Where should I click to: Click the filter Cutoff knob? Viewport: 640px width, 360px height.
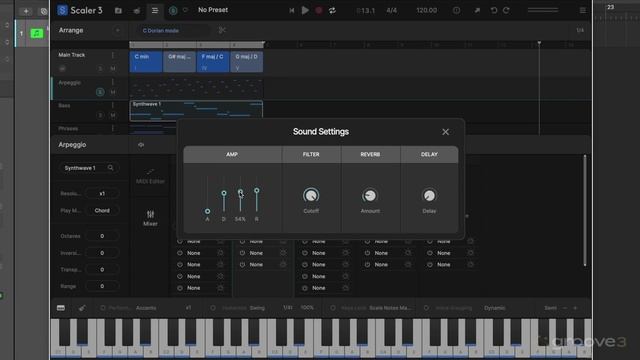tap(311, 196)
